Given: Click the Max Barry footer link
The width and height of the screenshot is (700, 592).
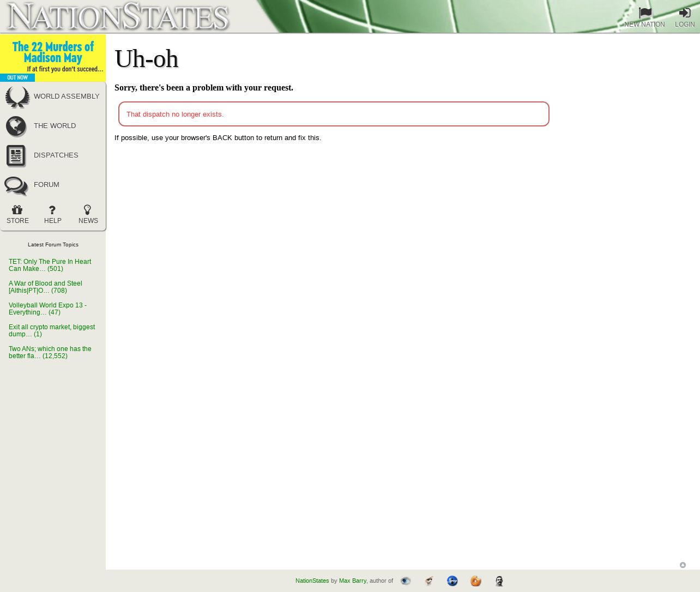Looking at the screenshot, I should point(353,581).
